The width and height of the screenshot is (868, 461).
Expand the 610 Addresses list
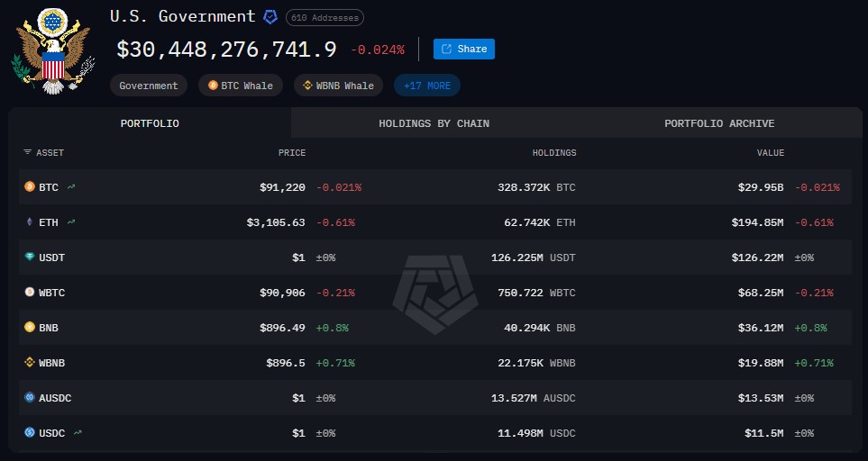click(324, 18)
